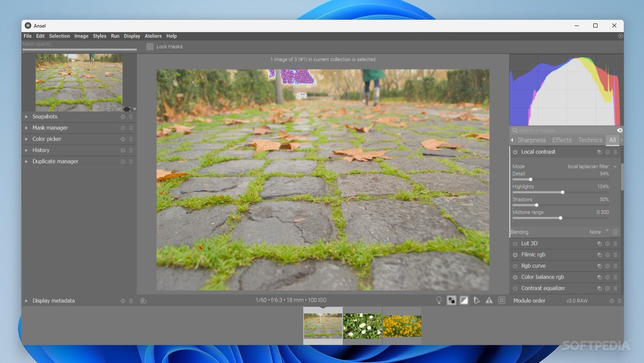644x363 pixels.
Task: Toggle Lut 3D module power
Action: (515, 244)
